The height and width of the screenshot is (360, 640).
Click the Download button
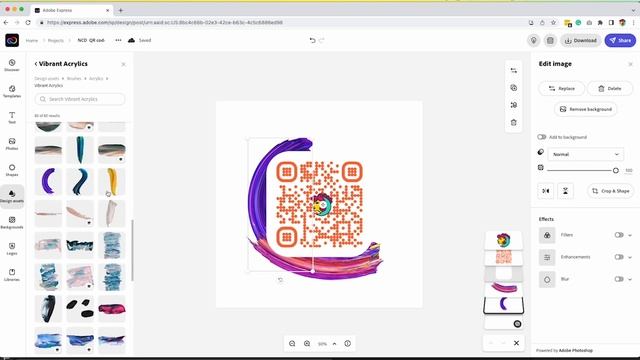coord(581,40)
